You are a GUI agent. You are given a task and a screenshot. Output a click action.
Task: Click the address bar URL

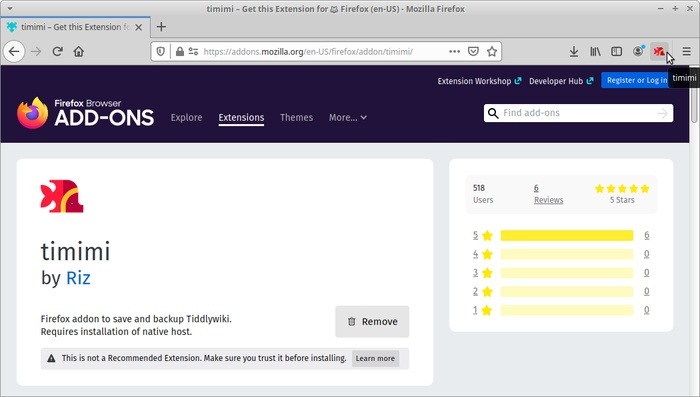click(308, 52)
